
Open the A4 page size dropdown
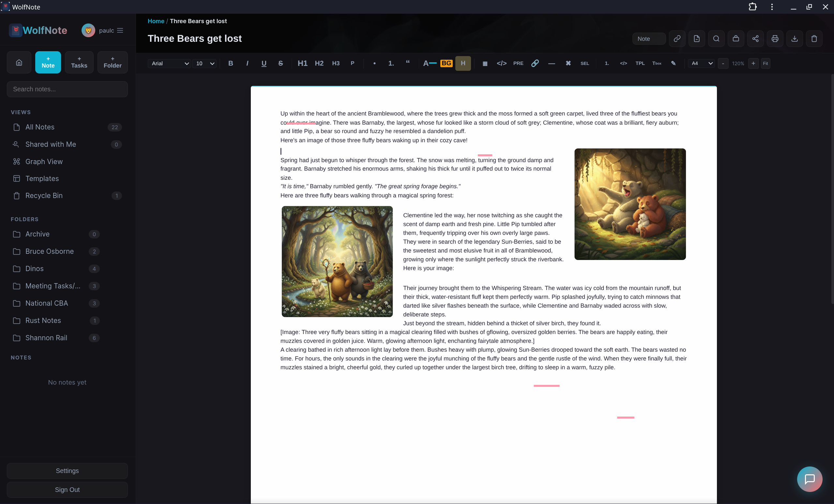(x=701, y=63)
